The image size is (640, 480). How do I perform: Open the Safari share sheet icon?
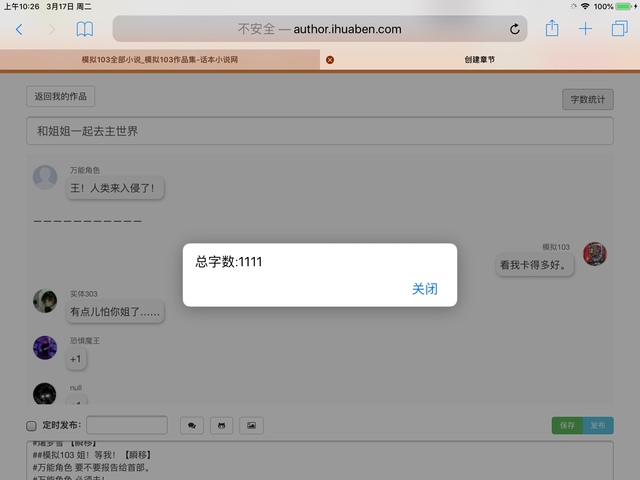click(x=551, y=29)
